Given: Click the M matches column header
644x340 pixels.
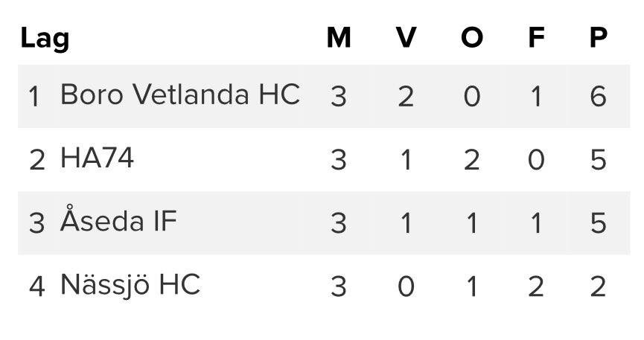Looking at the screenshot, I should (339, 37).
